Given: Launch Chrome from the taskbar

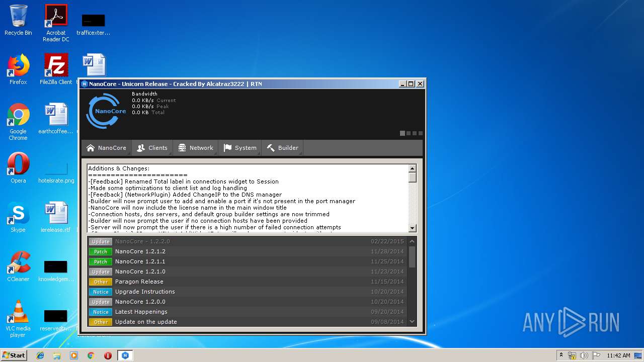Looking at the screenshot, I should pyautogui.click(x=91, y=355).
